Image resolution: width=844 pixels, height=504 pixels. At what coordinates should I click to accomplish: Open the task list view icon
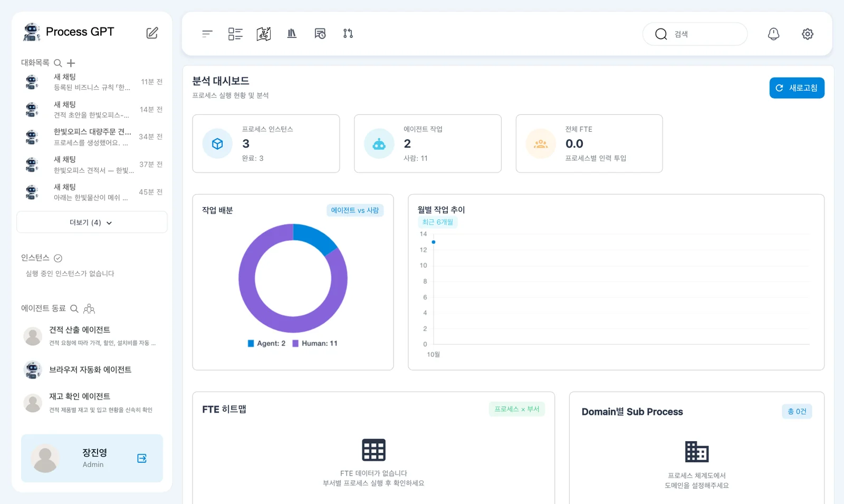[x=235, y=34]
